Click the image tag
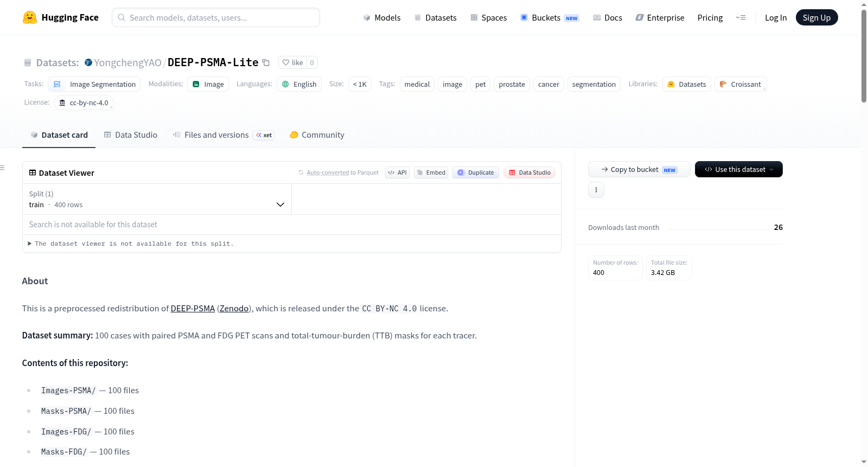Screen dimensions: 868x467 click(x=452, y=84)
